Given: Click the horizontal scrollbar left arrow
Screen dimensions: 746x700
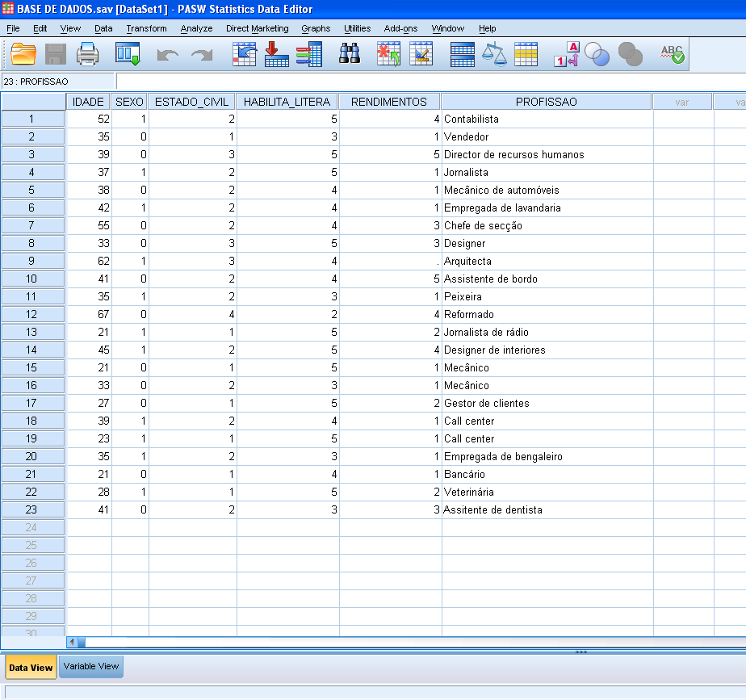Looking at the screenshot, I should [x=72, y=641].
